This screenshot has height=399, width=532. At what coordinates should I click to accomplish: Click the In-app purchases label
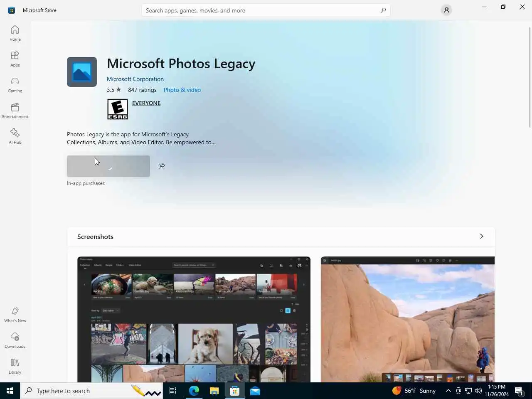pyautogui.click(x=86, y=183)
